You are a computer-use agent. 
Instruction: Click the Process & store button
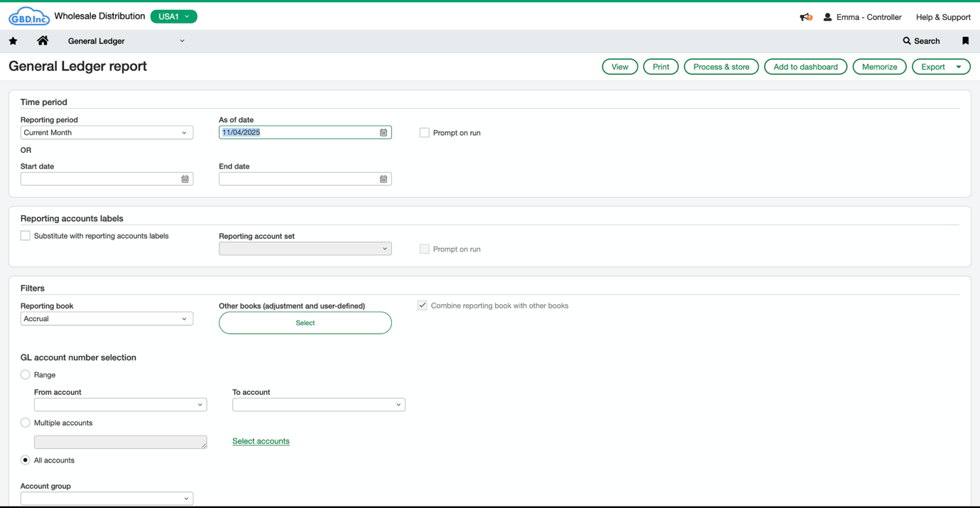coord(721,67)
